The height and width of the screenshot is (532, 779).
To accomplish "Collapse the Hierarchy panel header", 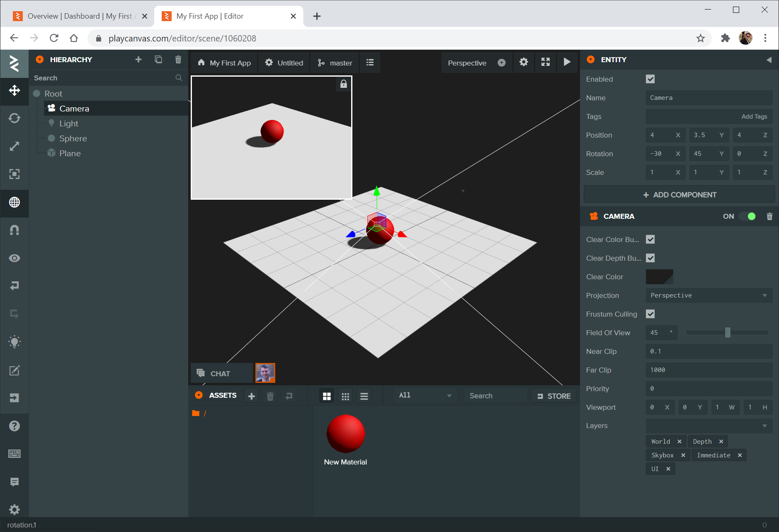I will tap(39, 60).
